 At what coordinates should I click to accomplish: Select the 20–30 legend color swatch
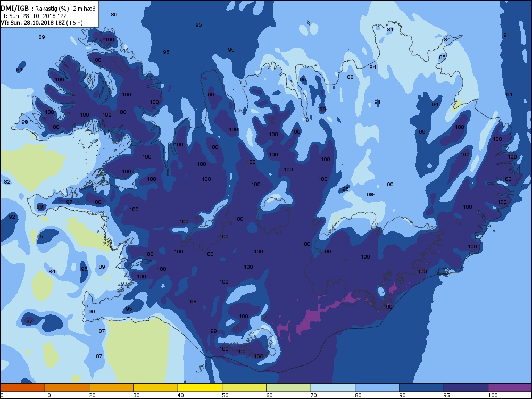point(111,387)
